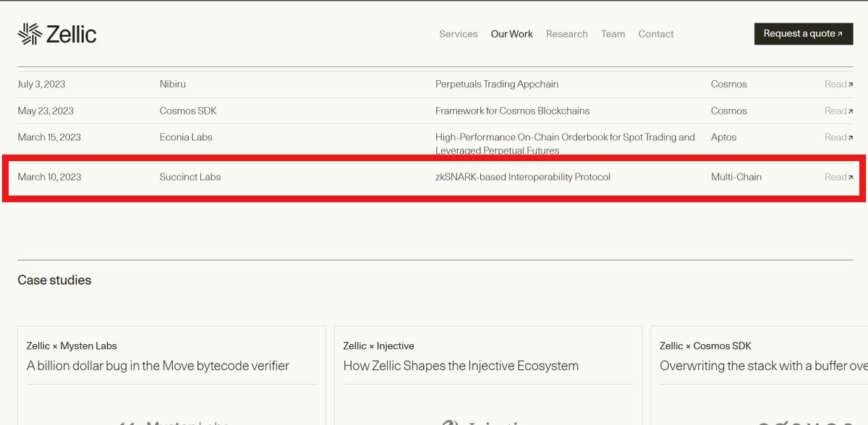The width and height of the screenshot is (868, 425).
Task: Click the date March 10, 2023
Action: coord(49,176)
